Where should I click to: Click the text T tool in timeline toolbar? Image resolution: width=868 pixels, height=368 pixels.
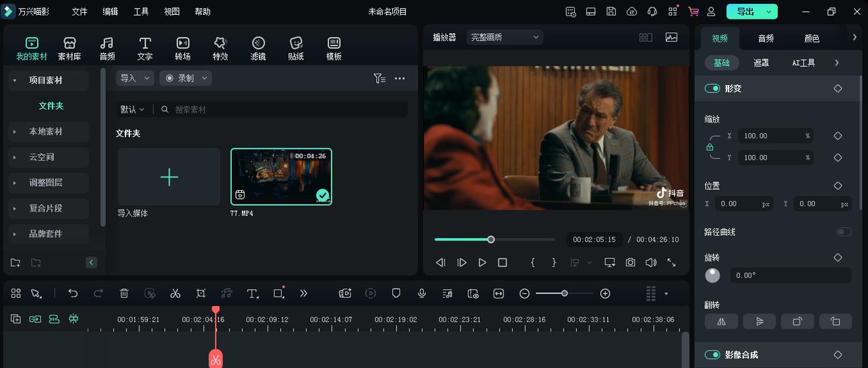(x=252, y=293)
